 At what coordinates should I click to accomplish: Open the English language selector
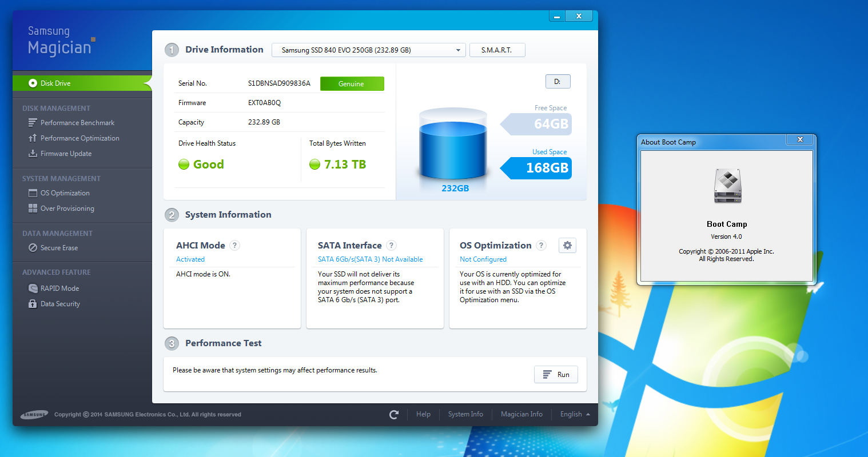[x=575, y=415]
